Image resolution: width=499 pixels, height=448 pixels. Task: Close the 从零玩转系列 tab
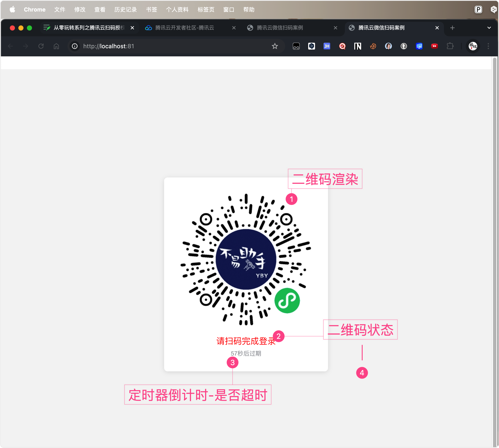[132, 28]
